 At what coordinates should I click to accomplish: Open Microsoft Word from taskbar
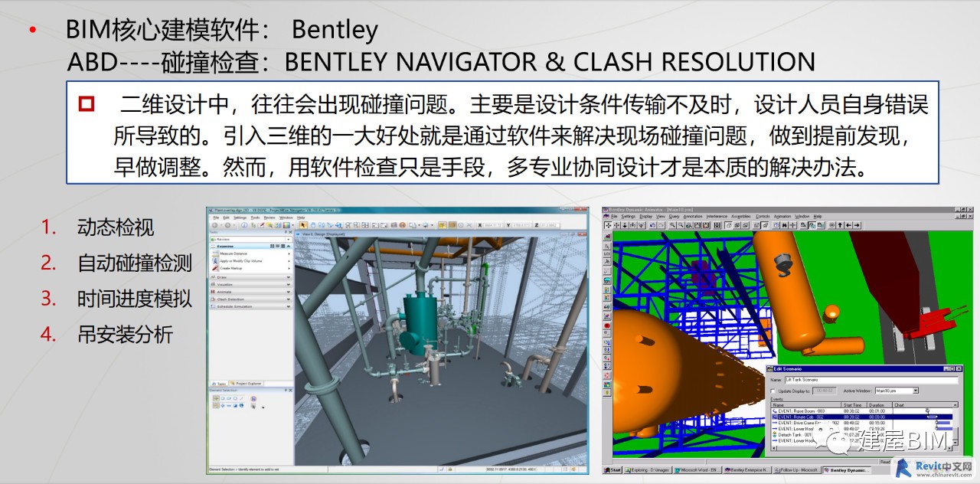pos(697,469)
